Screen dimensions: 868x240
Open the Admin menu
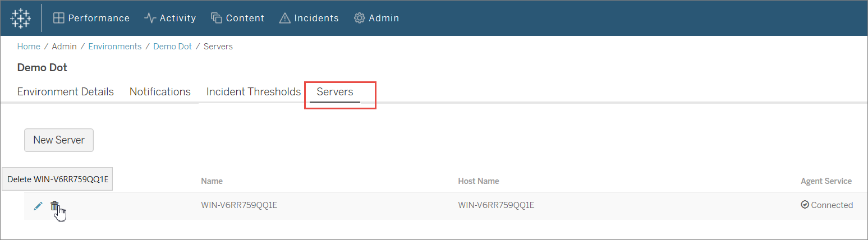[x=376, y=18]
